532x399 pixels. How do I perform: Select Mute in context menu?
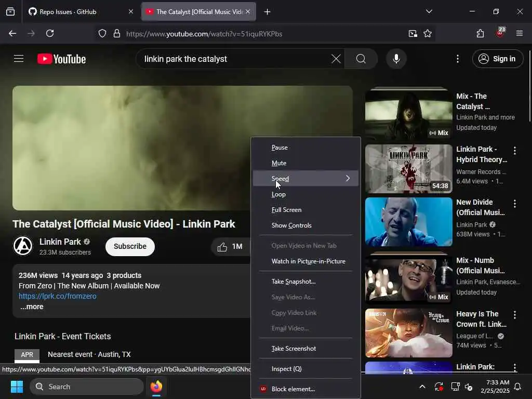pyautogui.click(x=305, y=163)
